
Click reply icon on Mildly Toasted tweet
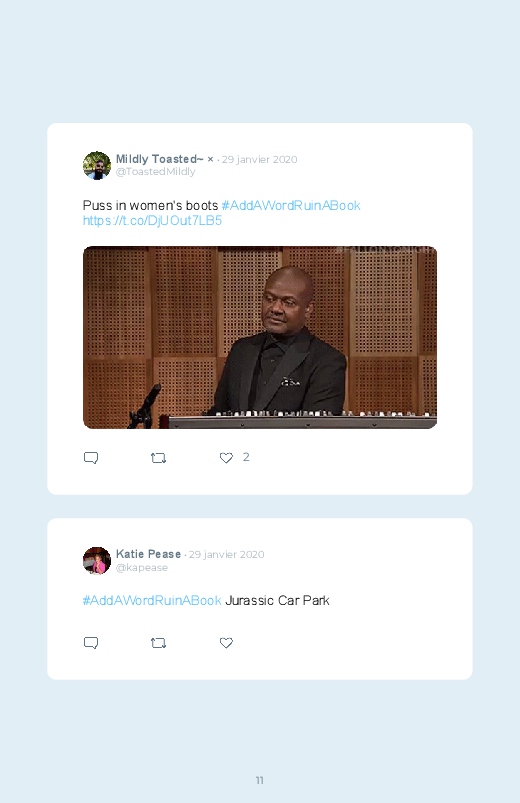coord(91,458)
